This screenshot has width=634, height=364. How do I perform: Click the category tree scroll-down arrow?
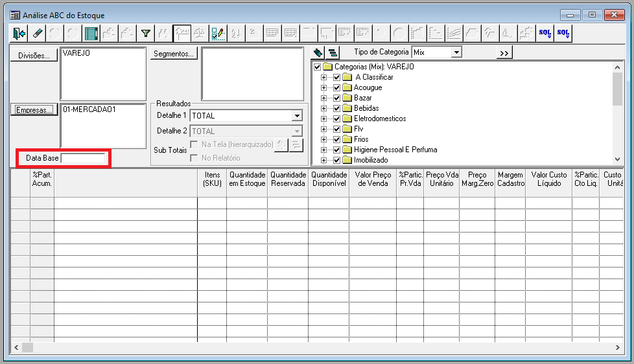(x=617, y=159)
